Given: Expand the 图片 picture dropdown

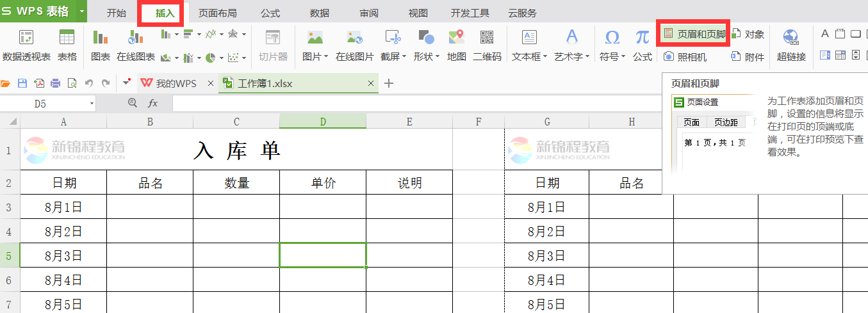Looking at the screenshot, I should tap(326, 57).
